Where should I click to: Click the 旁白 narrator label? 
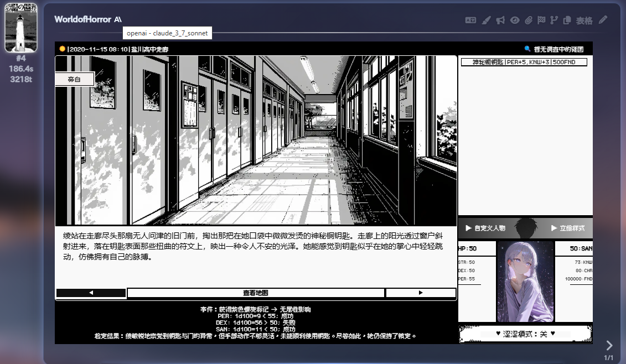click(x=74, y=79)
